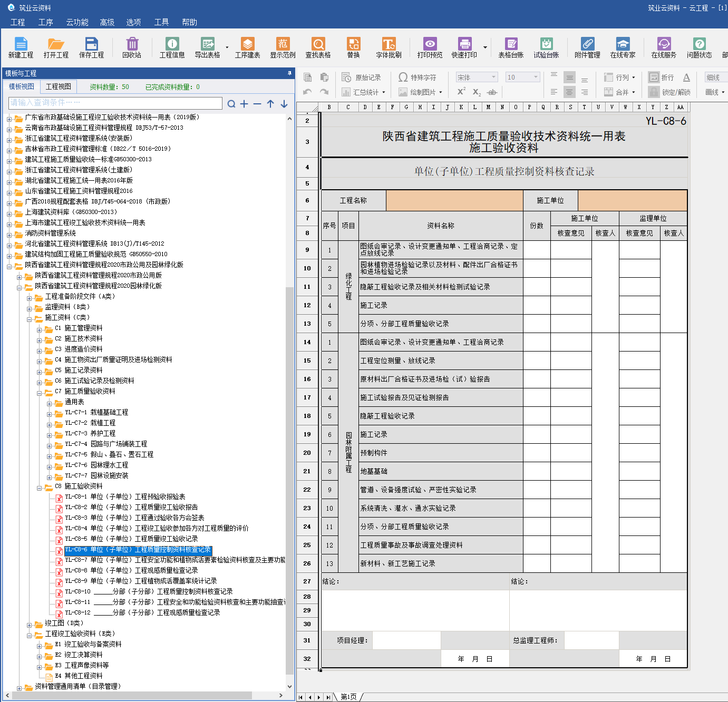Select the 第1页 sheet tab

[x=348, y=697]
